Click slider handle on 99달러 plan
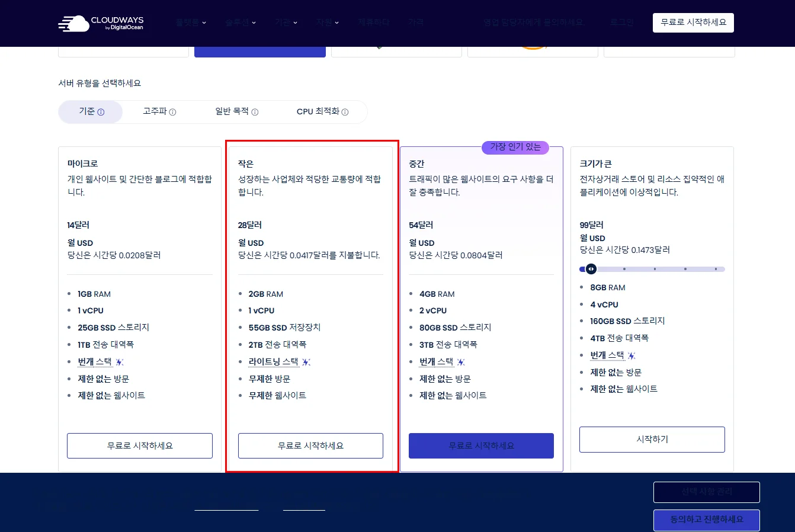 point(591,269)
